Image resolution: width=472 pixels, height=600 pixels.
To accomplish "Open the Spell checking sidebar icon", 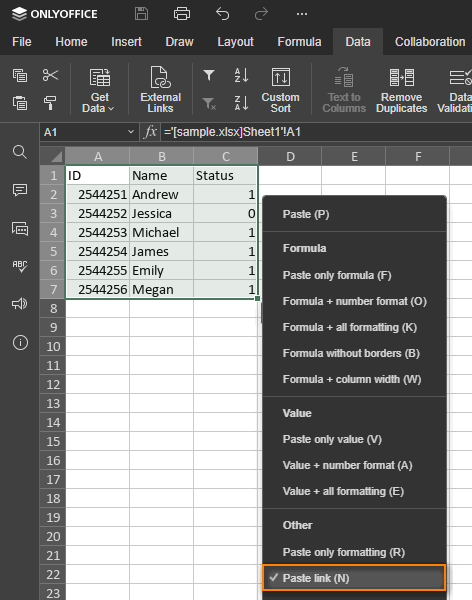I will [x=20, y=266].
